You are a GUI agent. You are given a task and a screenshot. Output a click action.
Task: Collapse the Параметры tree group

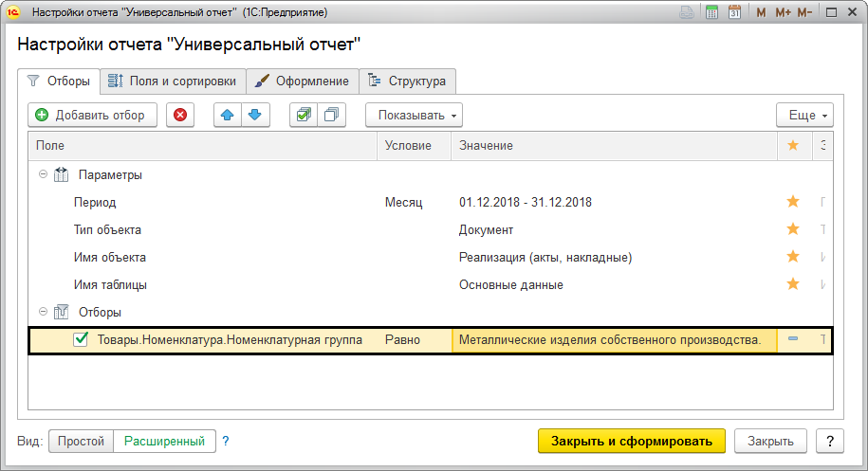[x=43, y=175]
